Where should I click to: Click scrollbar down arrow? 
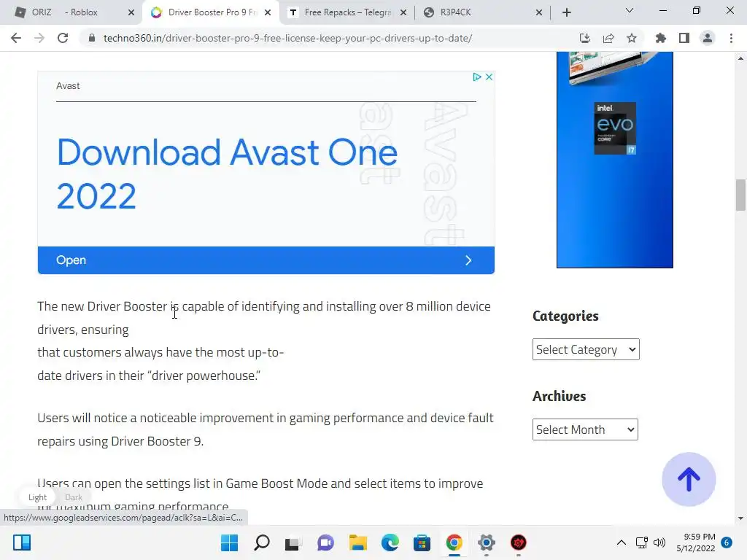coord(740,518)
